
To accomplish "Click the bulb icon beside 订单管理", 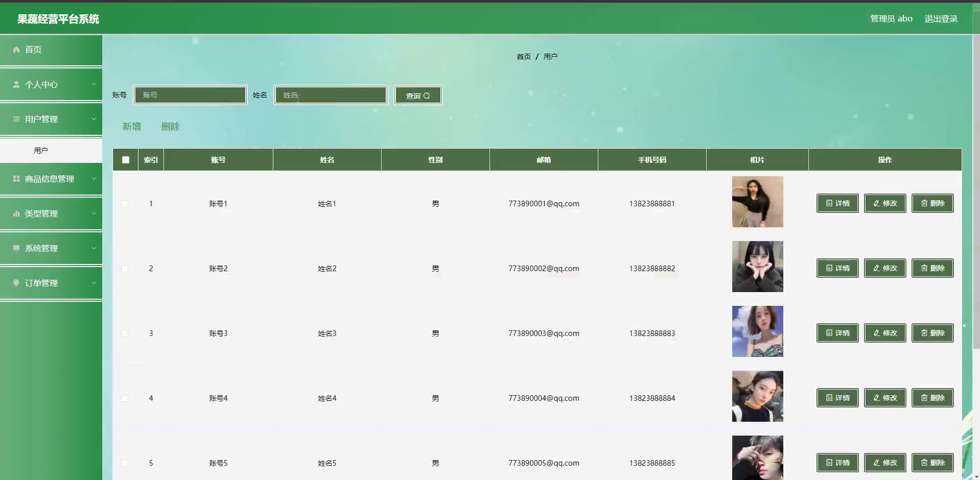I will point(16,283).
